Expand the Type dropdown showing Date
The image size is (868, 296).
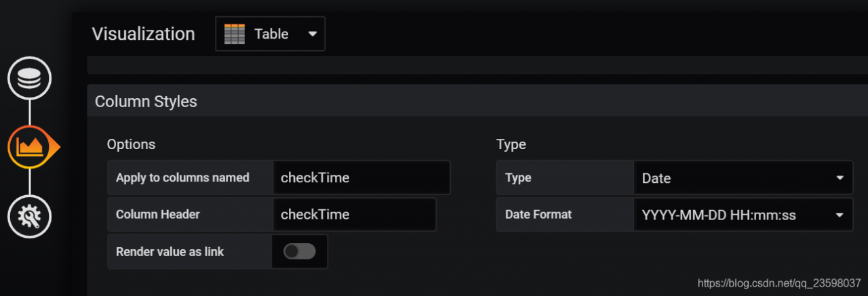[743, 178]
